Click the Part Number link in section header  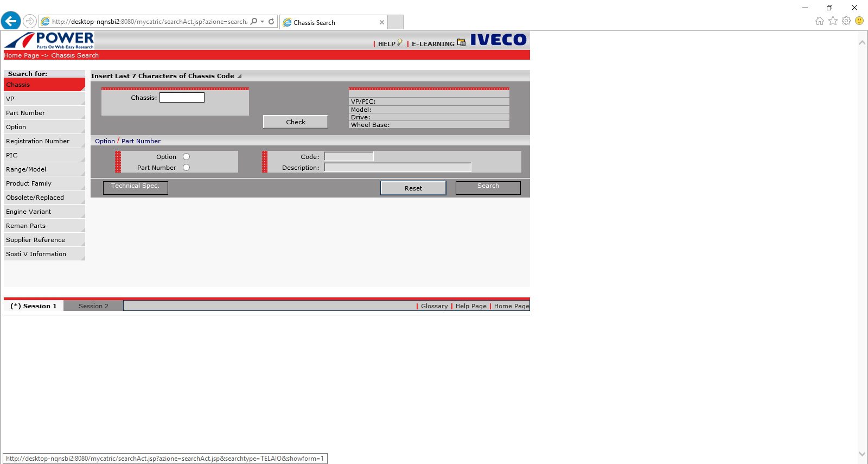pos(141,141)
